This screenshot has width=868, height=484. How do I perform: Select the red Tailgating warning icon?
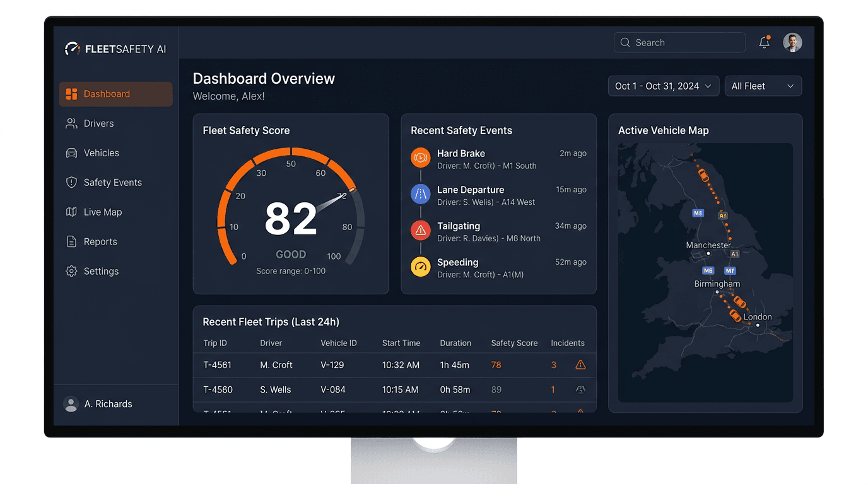point(421,231)
